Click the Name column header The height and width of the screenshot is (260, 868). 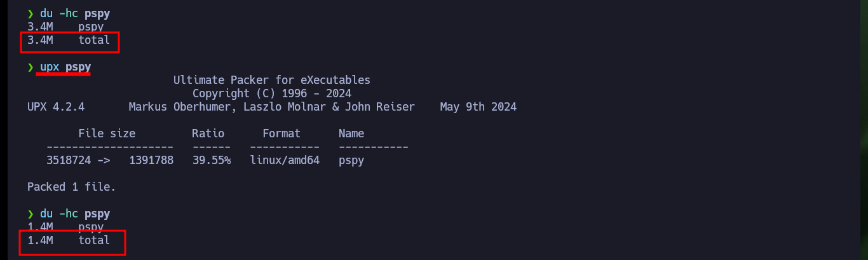[x=351, y=133]
